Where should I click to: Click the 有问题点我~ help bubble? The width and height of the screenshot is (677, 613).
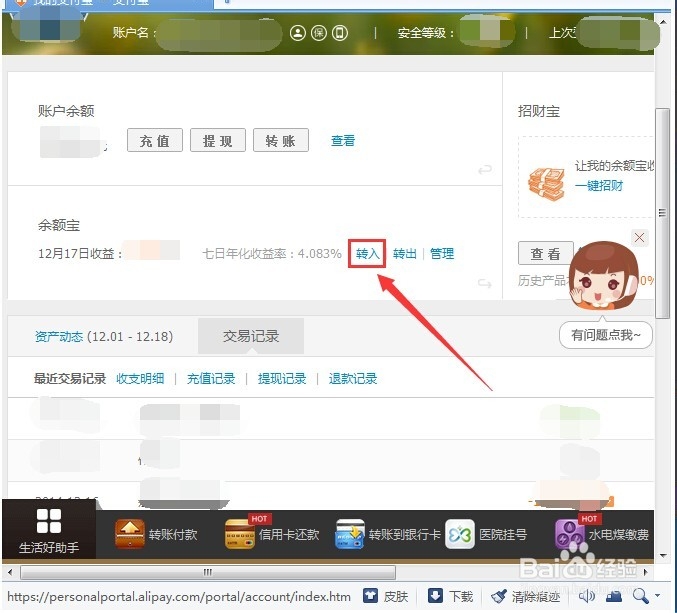click(x=605, y=335)
